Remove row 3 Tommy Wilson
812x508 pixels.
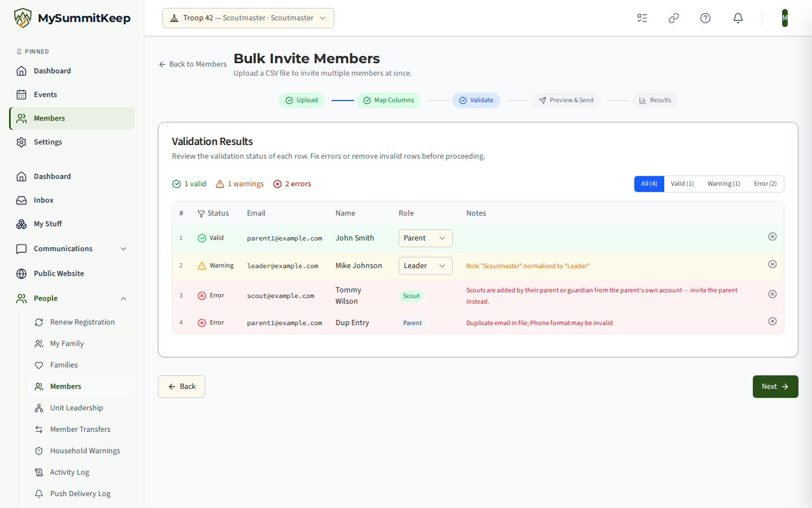click(x=773, y=294)
